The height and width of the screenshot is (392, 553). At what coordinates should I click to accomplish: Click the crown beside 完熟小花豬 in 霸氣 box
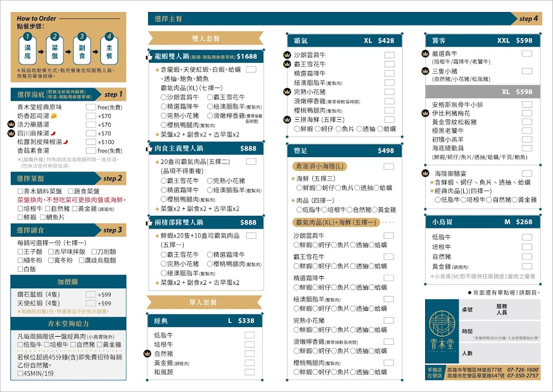pos(287,92)
